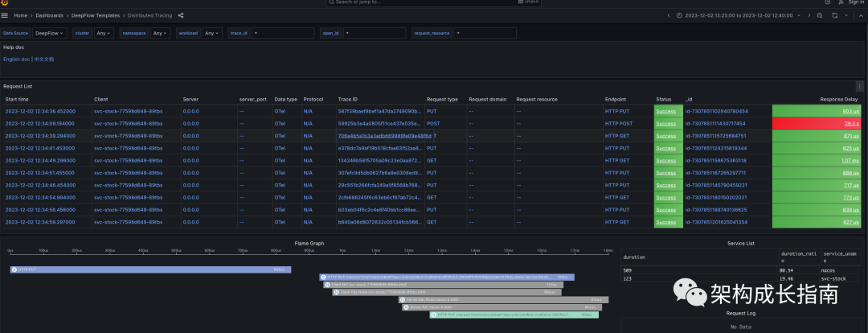Sort by Status column header
The height and width of the screenshot is (333, 868).
click(664, 99)
